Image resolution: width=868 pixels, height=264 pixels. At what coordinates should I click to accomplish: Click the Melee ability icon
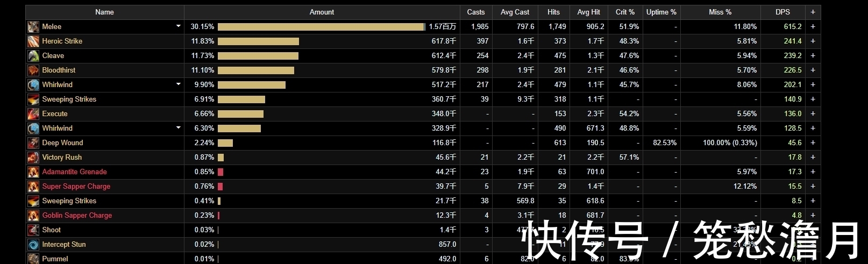pos(33,26)
